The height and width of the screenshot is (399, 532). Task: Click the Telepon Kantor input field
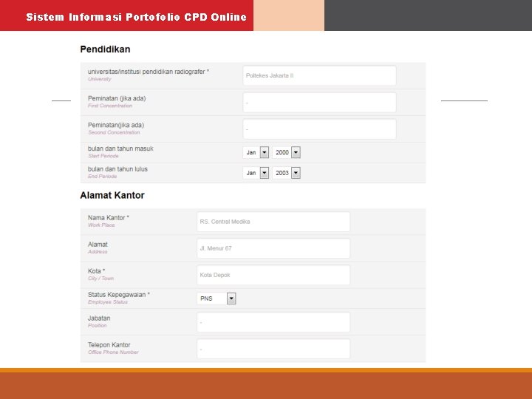click(x=273, y=349)
